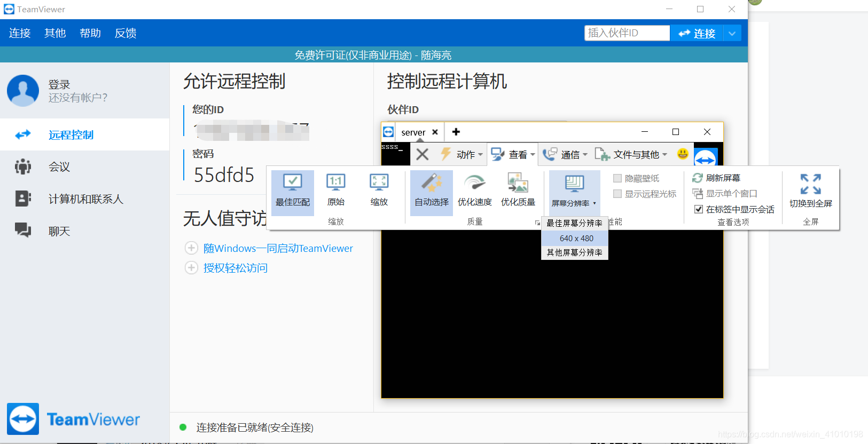Viewport: 868px width, 444px height.
Task: Open the screen resolution dropdown button
Action: click(x=574, y=193)
